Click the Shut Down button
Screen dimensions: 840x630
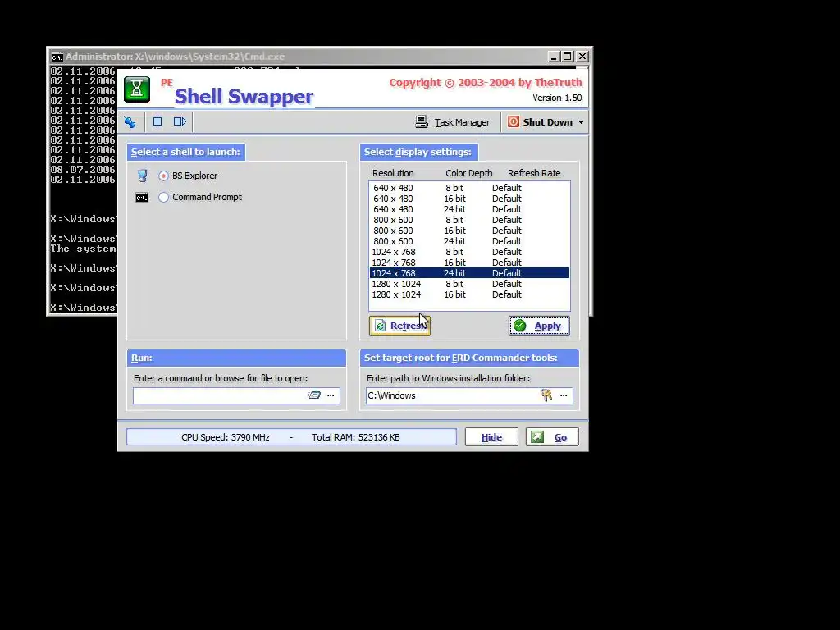coord(540,122)
